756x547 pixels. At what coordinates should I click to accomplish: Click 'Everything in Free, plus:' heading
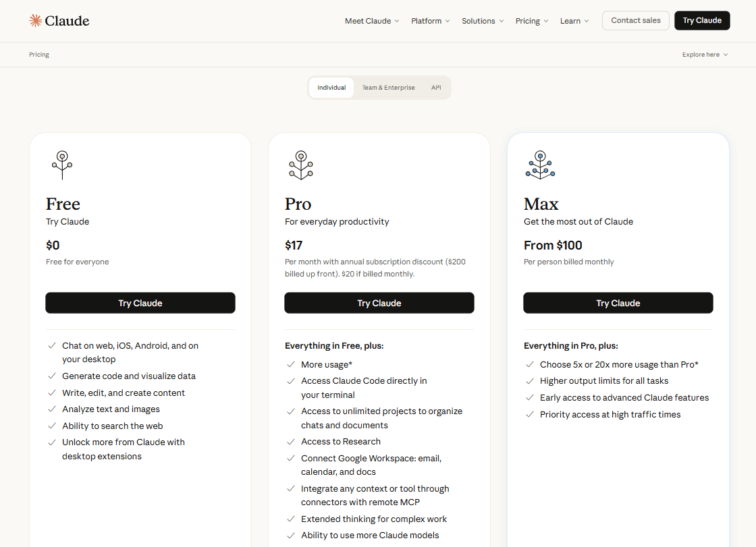point(334,345)
